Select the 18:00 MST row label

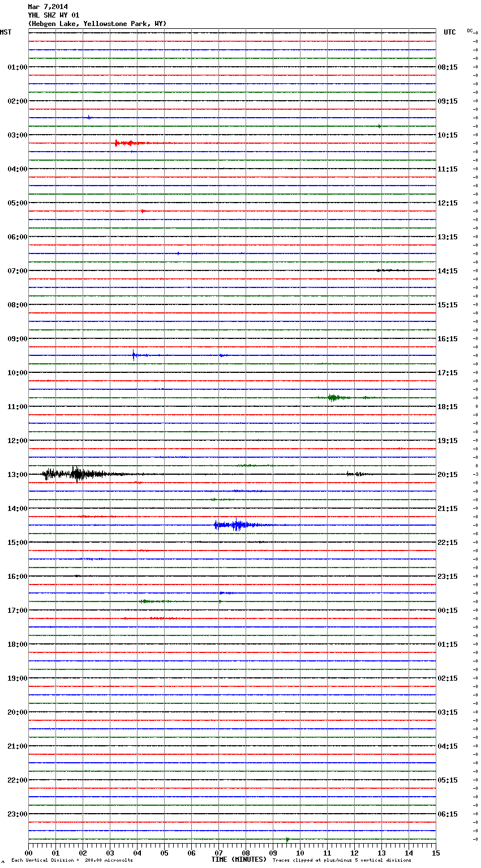(x=18, y=644)
